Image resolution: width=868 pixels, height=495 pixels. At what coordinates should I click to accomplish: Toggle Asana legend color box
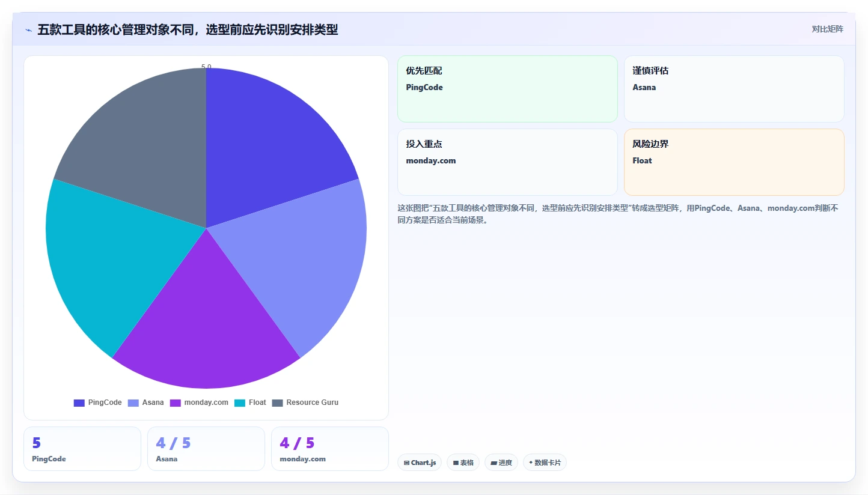pos(133,403)
